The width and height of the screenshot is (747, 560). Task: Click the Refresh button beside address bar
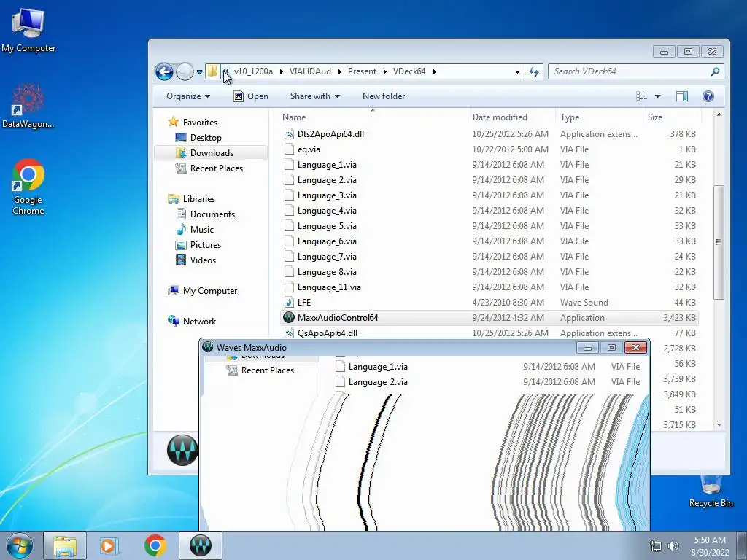tap(534, 72)
